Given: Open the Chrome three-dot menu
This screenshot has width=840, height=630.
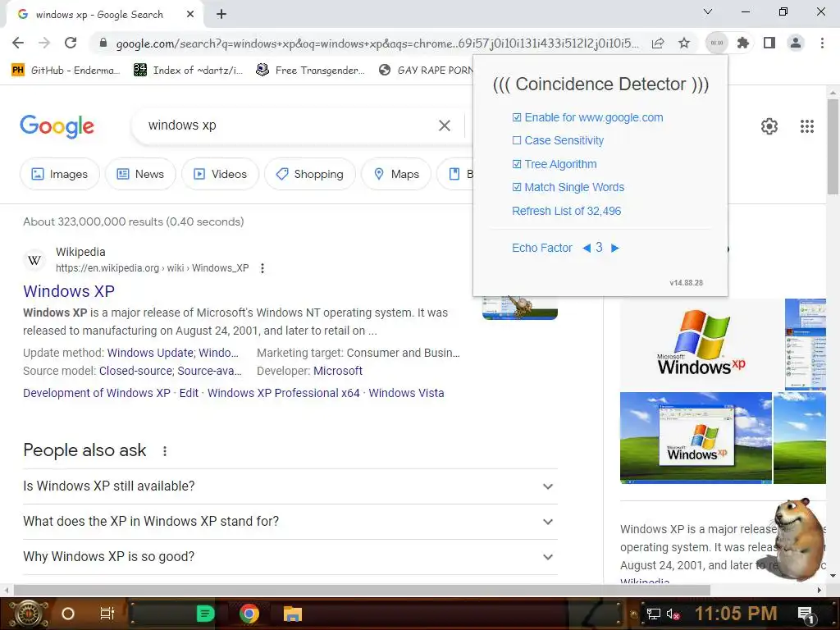Looking at the screenshot, I should point(822,43).
